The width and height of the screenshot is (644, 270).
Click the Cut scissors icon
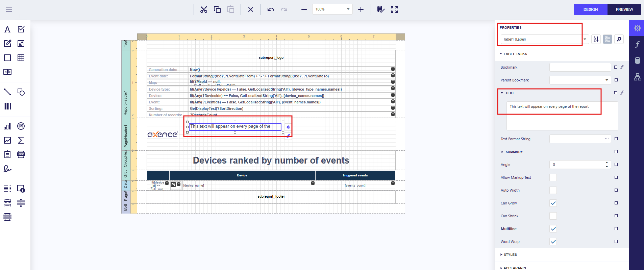(203, 9)
